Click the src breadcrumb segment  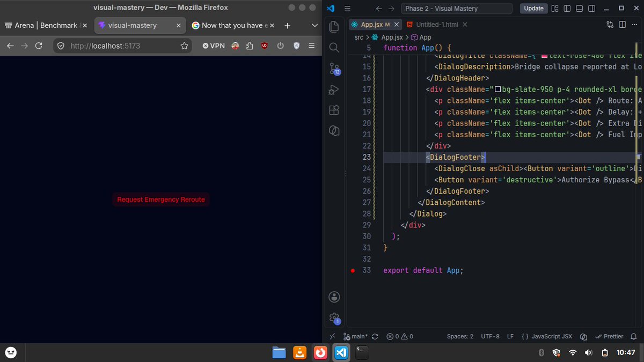(x=359, y=37)
